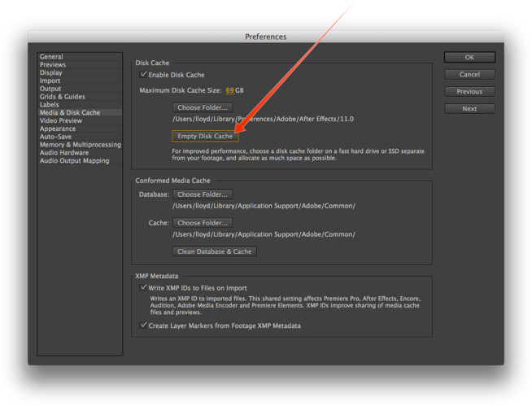Open the Auto-Save preferences section
532x406 pixels.
coord(56,137)
